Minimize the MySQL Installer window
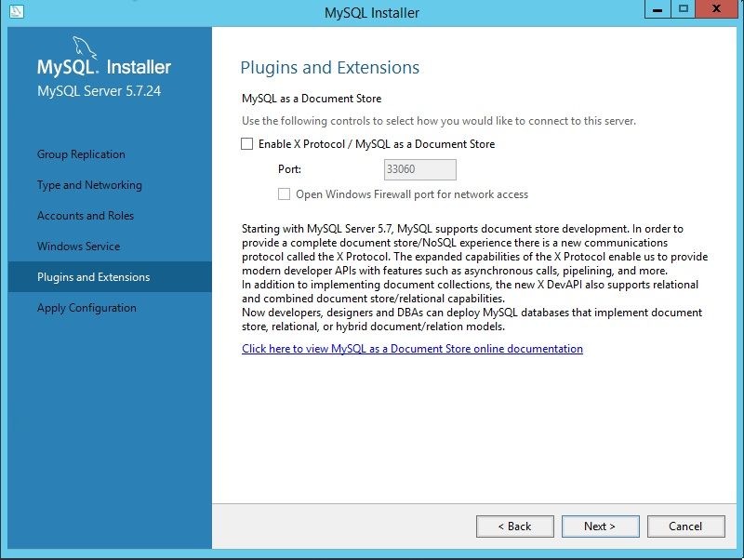 [658, 9]
